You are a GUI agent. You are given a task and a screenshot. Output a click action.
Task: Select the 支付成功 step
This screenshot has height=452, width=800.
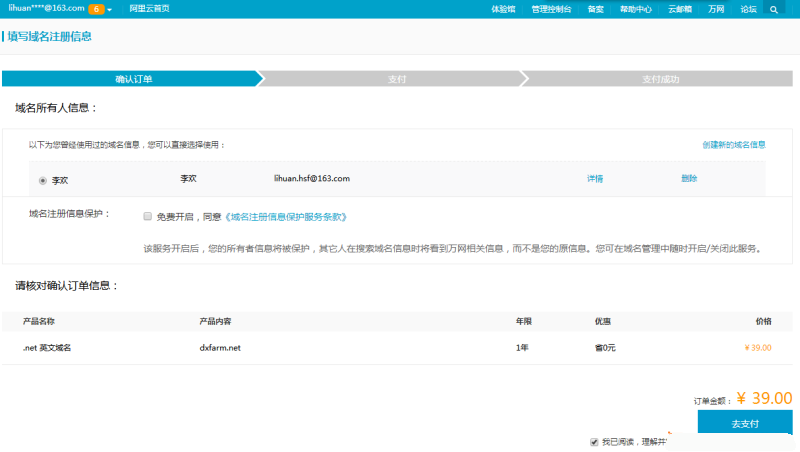click(660, 79)
